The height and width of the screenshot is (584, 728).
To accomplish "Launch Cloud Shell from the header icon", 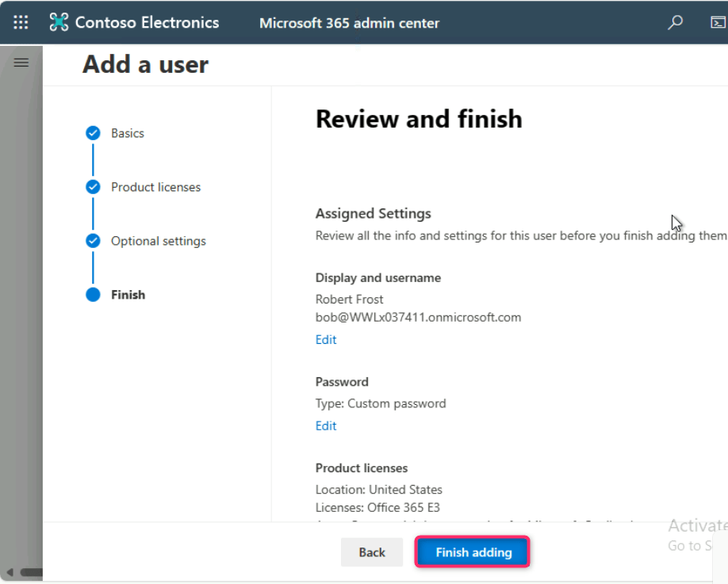I will coord(717,22).
